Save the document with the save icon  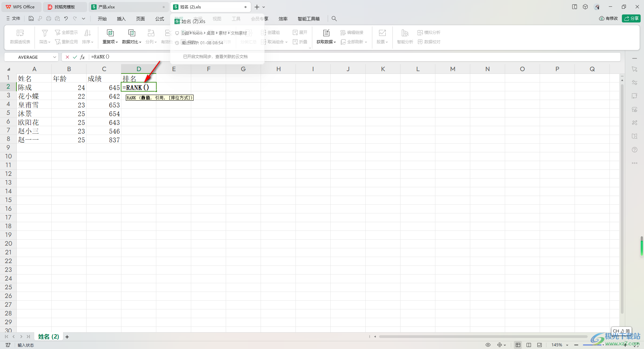[31, 19]
